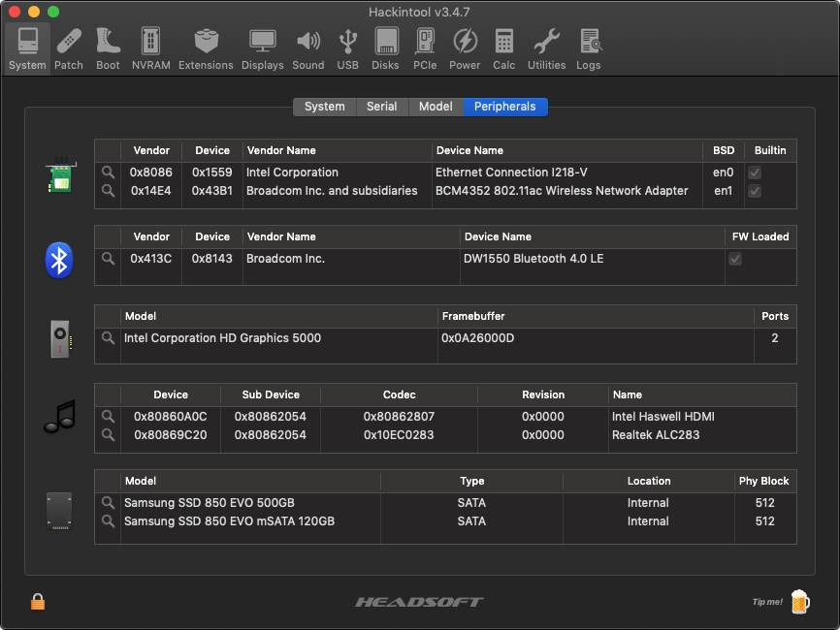Click the Phy Block column header
The image size is (840, 630).
[x=764, y=481]
